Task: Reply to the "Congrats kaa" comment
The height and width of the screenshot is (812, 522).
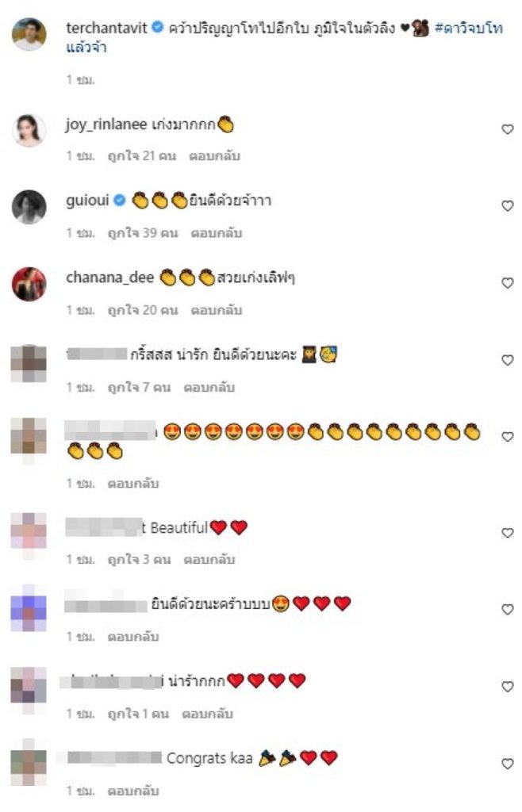Action: pyautogui.click(x=133, y=791)
